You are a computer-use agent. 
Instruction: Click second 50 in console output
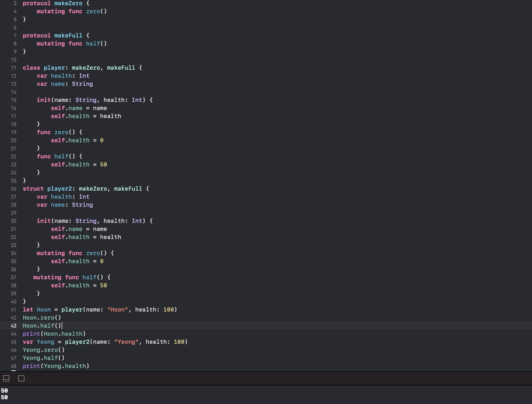[x=4, y=397]
